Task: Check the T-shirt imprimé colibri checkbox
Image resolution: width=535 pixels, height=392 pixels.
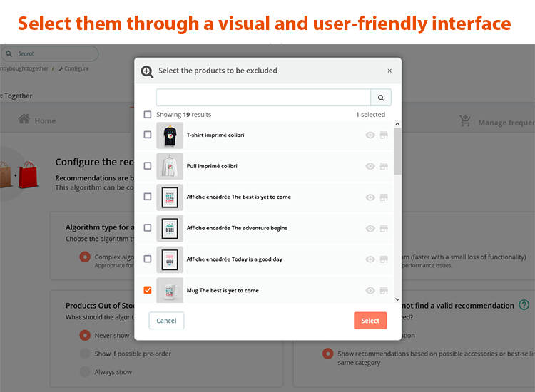Action: click(x=148, y=135)
